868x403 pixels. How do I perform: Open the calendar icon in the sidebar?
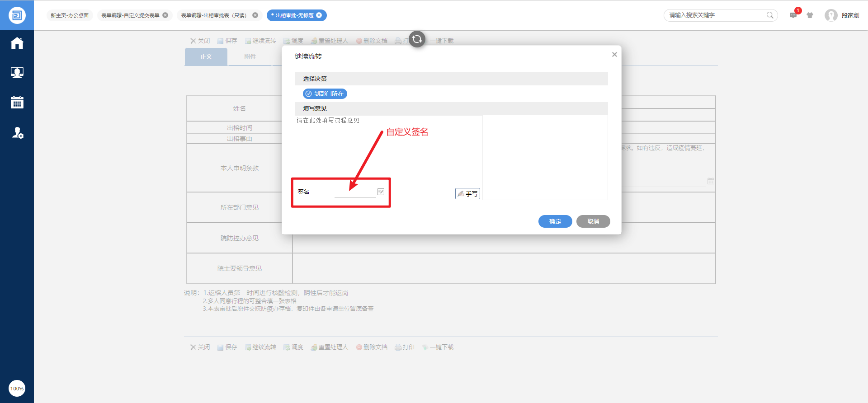click(17, 103)
